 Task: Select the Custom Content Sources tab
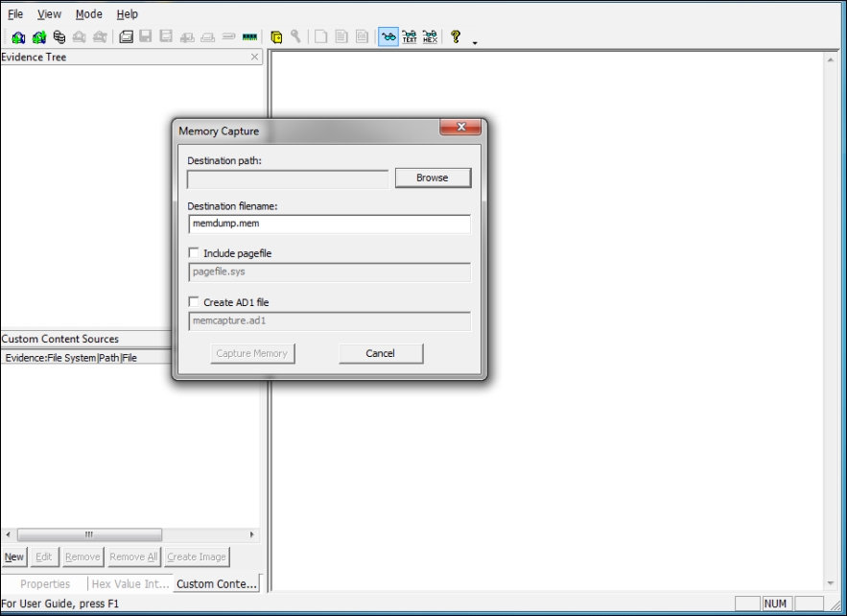[x=217, y=584]
